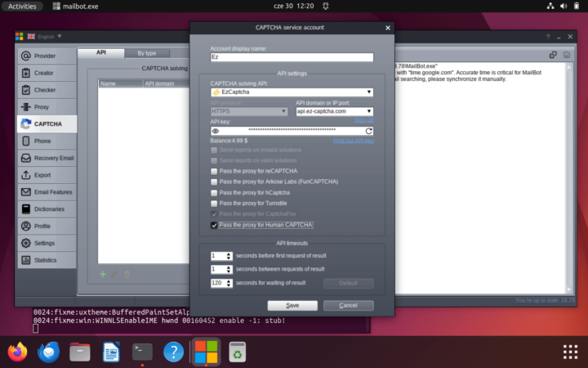588x368 pixels.
Task: Click the trash delete account icon
Action: 127,274
